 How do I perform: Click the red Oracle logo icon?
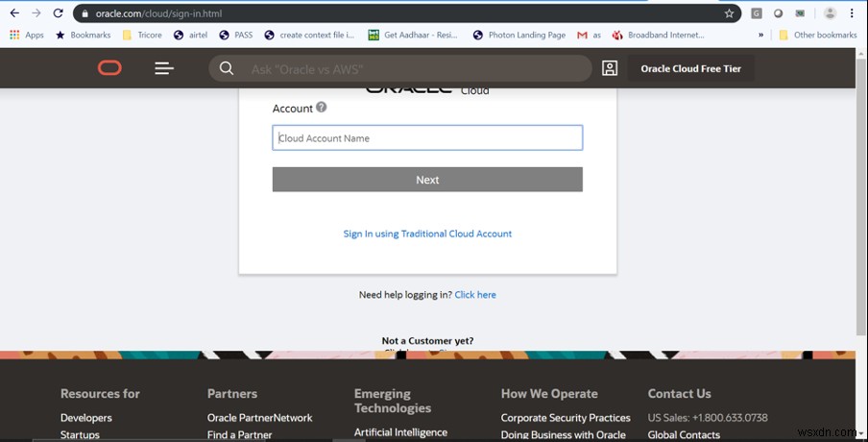point(109,68)
